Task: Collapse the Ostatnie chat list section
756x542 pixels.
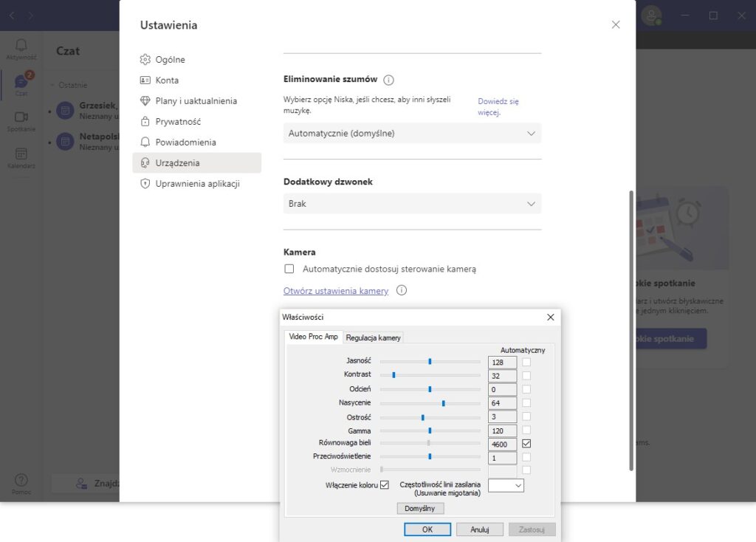Action: click(x=52, y=86)
